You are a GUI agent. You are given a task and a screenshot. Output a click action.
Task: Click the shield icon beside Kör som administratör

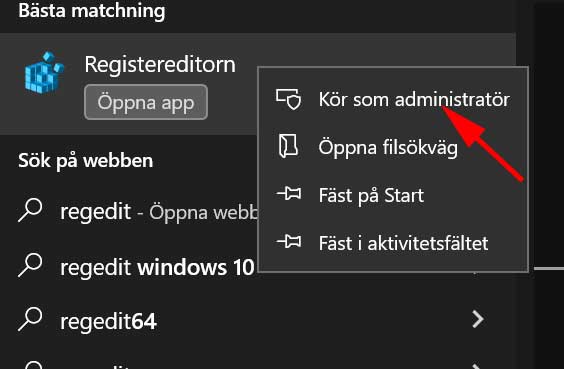(288, 99)
